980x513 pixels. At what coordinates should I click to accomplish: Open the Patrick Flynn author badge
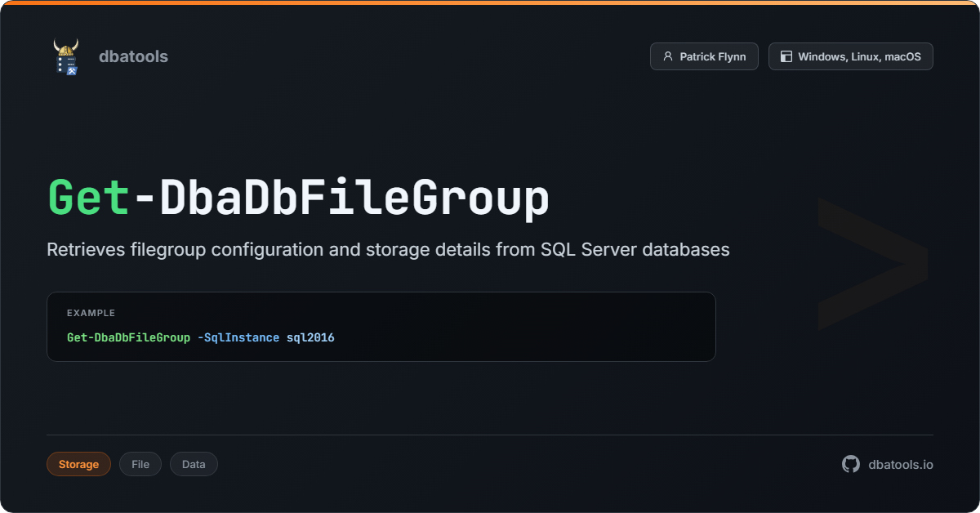click(x=704, y=56)
